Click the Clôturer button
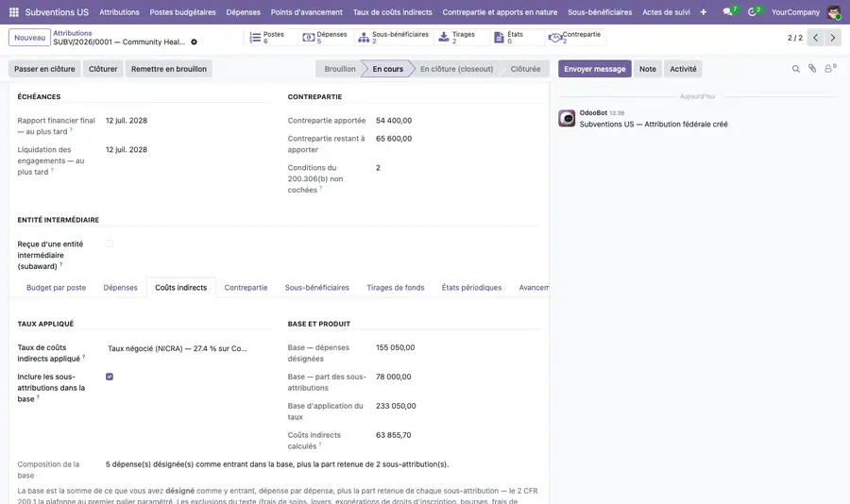Viewport: 850px width, 504px height. point(103,69)
